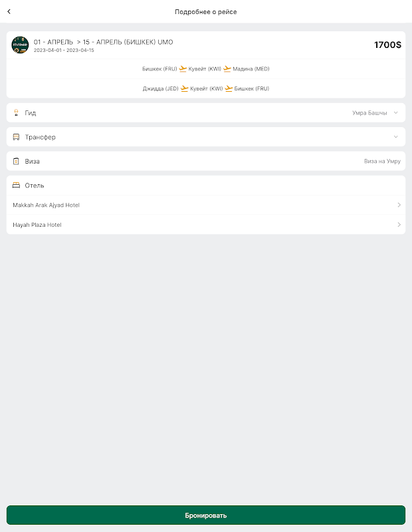
Task: Click the visa clipboard icon
Action: [x=16, y=161]
